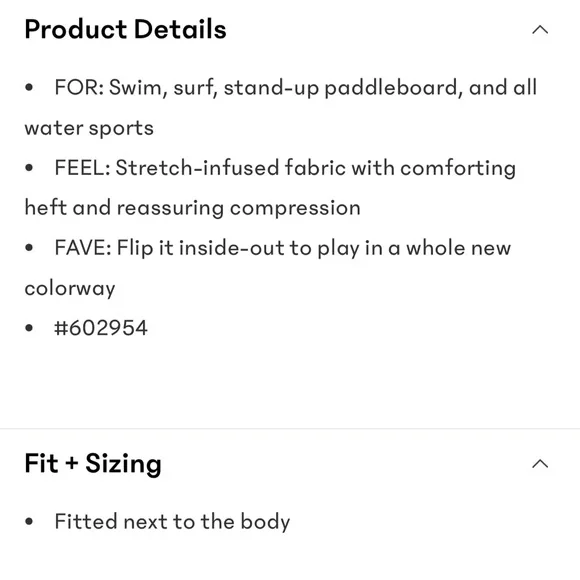The width and height of the screenshot is (580, 580).
Task: Click the Fit + Sizing heading
Action: point(93,463)
